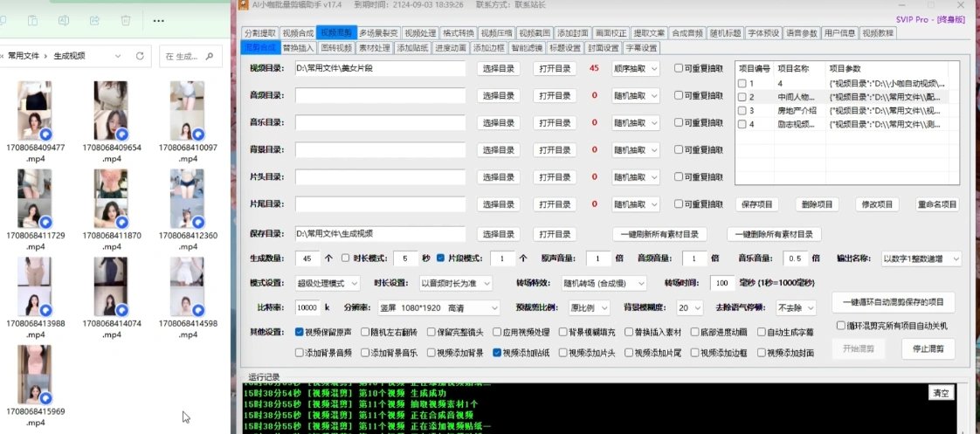Viewport: 980px width, 434px height.
Task: Click the Delete trash icon in File Explorer
Action: pos(126,20)
